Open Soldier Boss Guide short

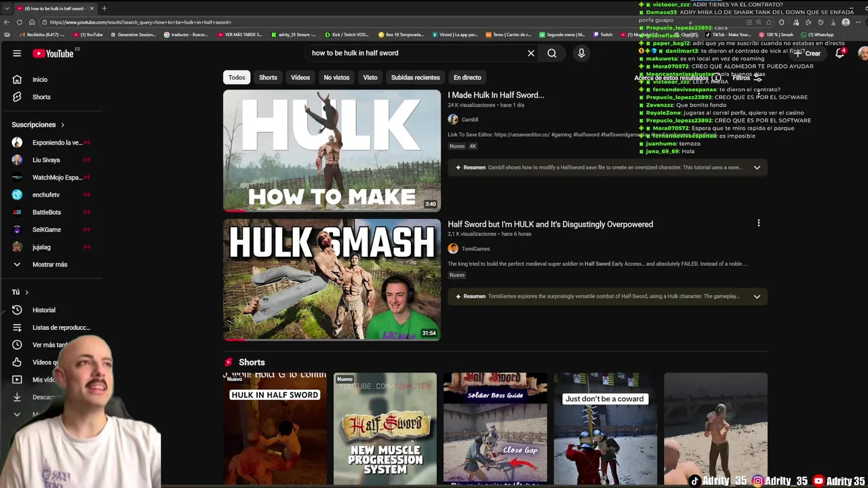[495, 428]
